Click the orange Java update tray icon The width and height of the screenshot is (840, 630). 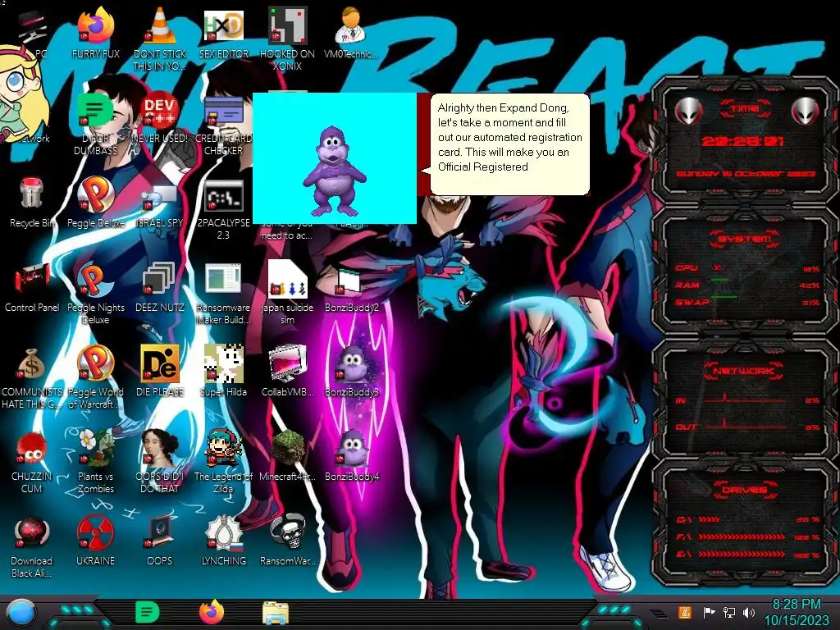pos(685,612)
